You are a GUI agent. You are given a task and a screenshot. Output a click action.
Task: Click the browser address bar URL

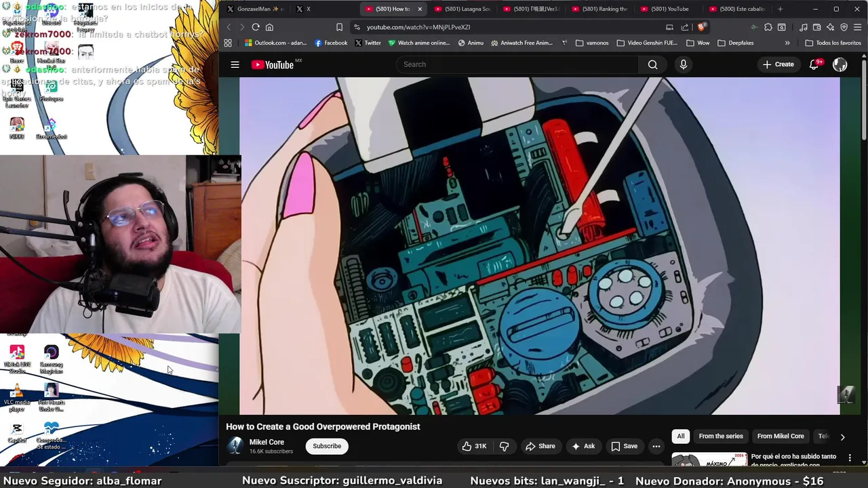(418, 27)
